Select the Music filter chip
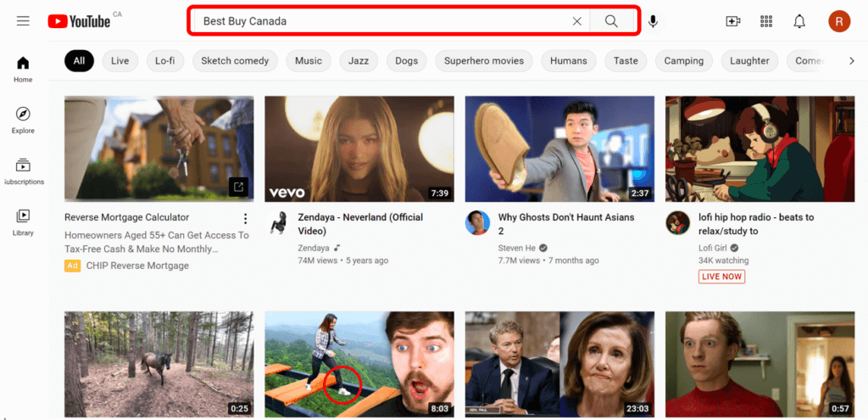Image resolution: width=868 pixels, height=420 pixels. (x=309, y=61)
